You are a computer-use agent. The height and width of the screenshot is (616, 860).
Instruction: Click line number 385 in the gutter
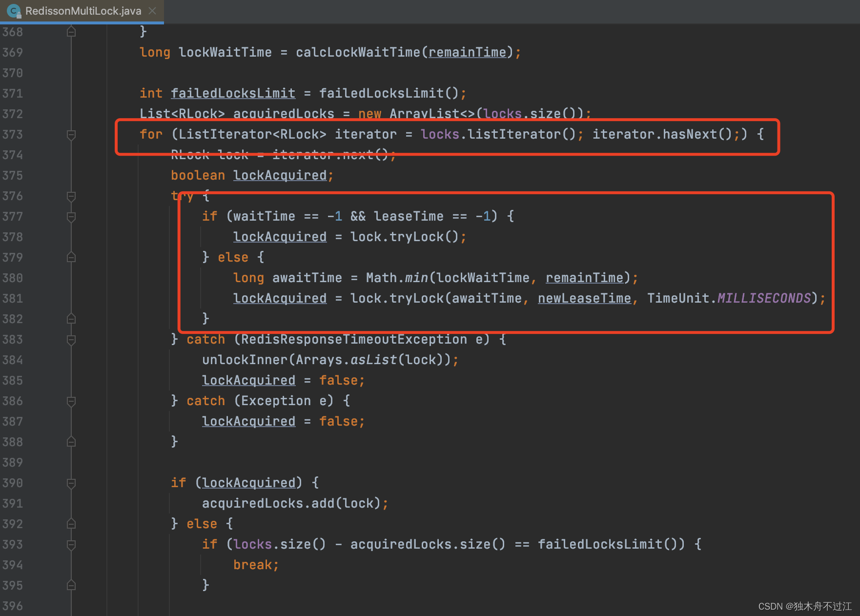(13, 380)
